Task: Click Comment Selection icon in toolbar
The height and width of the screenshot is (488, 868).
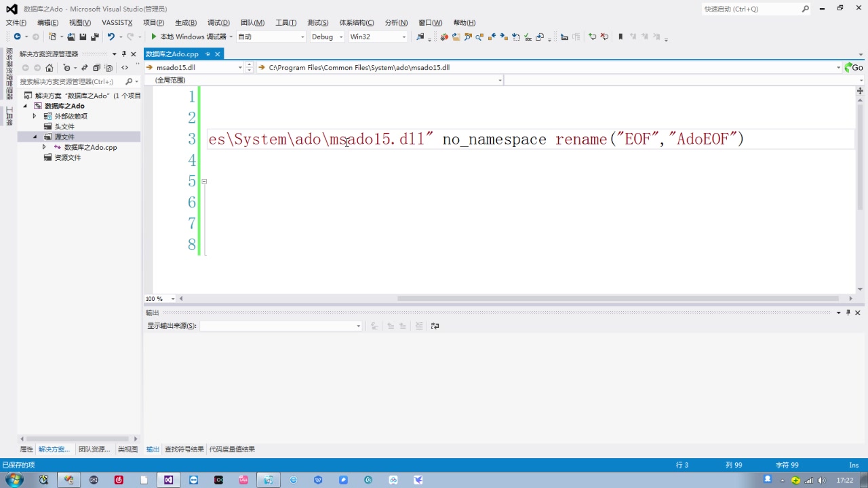Action: pyautogui.click(x=592, y=37)
